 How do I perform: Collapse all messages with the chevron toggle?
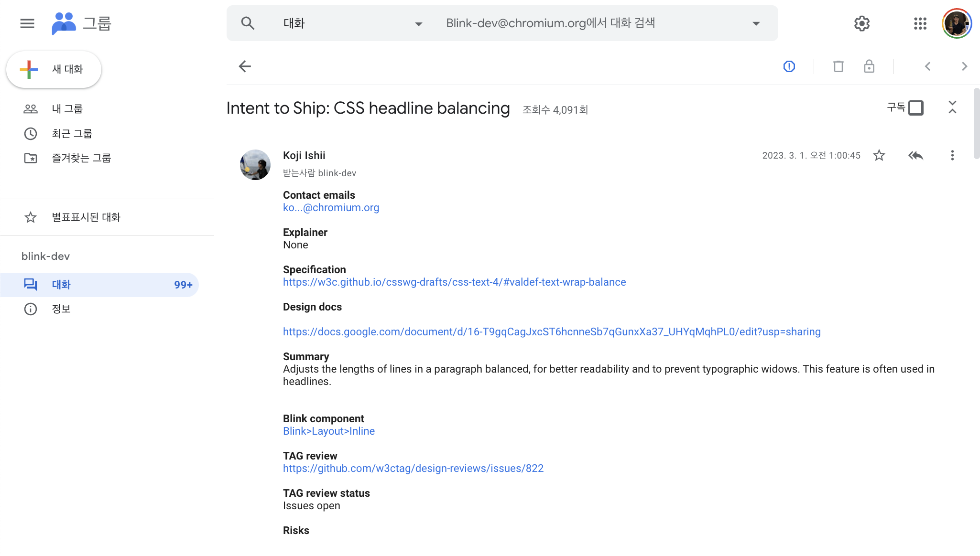[952, 107]
